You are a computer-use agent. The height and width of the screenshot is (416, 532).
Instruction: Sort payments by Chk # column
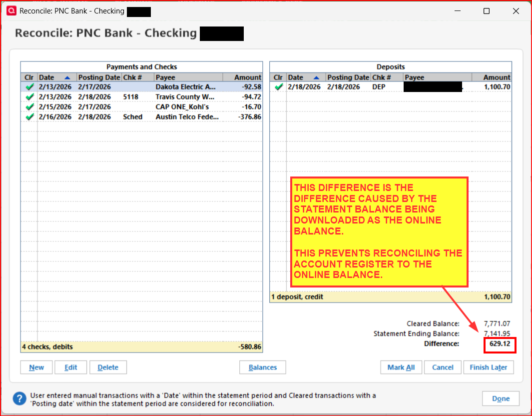point(138,77)
